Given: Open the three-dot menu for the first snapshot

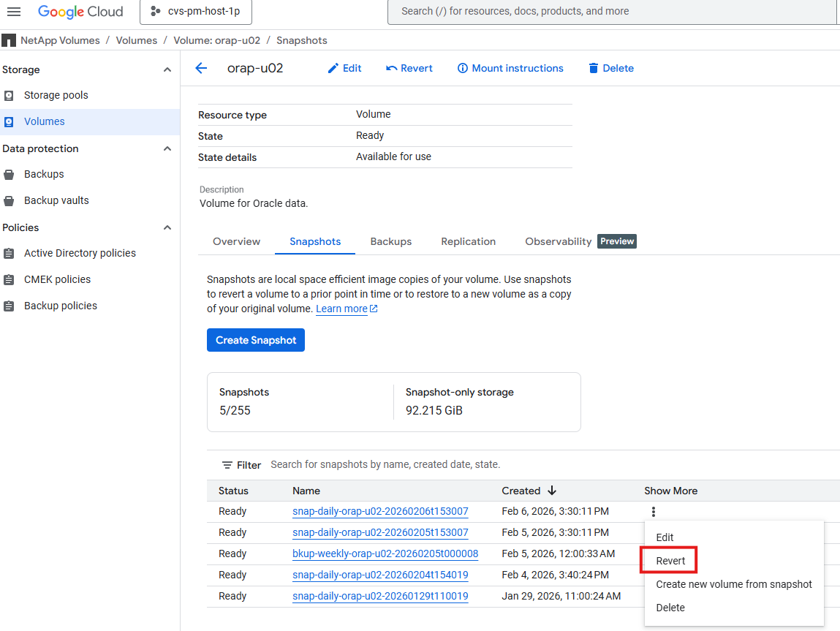Looking at the screenshot, I should click(653, 511).
